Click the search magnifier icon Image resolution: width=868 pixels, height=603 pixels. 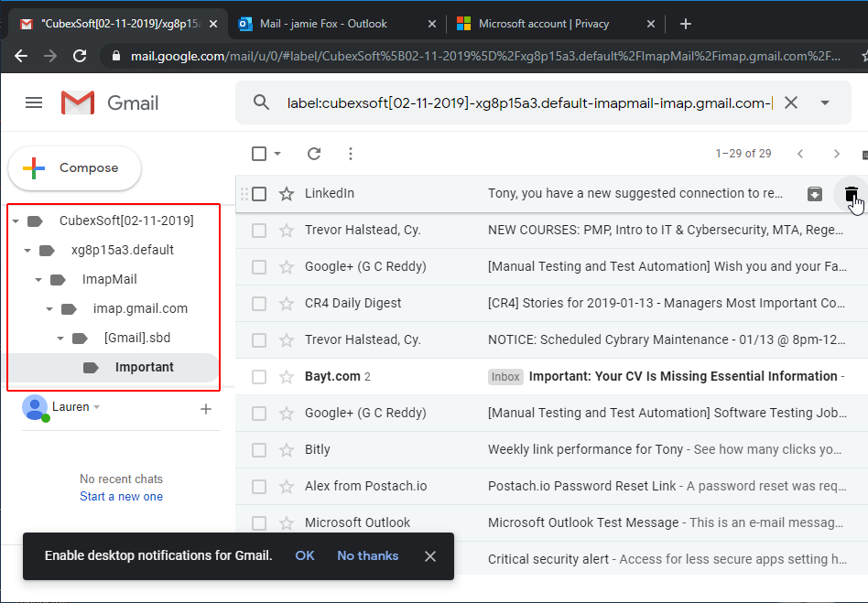(x=261, y=102)
